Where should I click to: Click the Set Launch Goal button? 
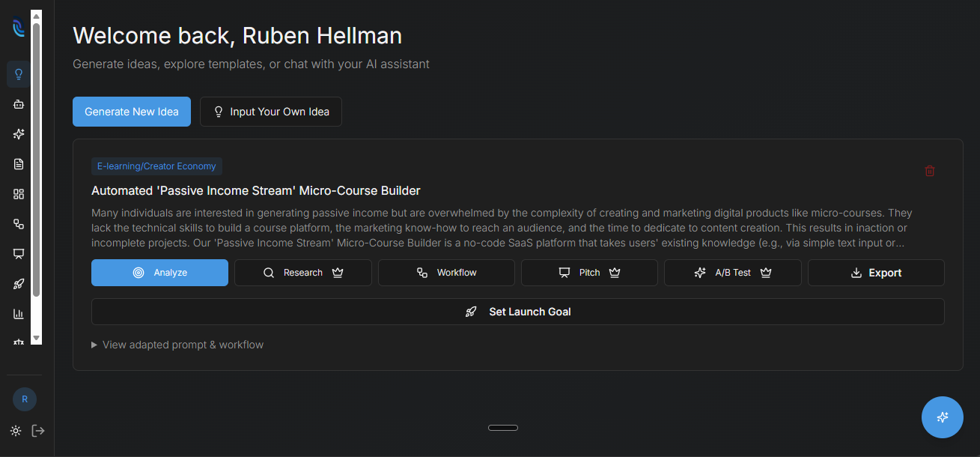(517, 311)
